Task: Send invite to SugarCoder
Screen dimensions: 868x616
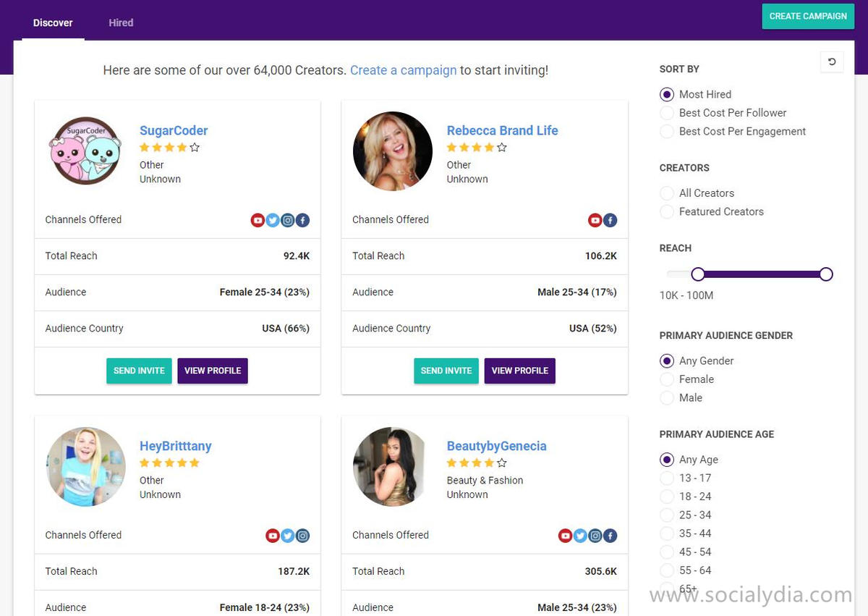Action: pos(139,371)
